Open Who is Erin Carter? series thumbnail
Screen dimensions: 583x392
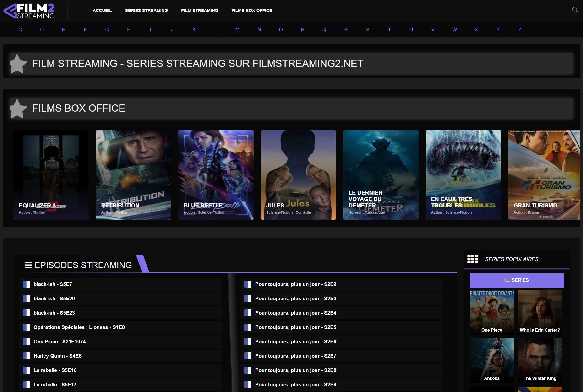coord(540,312)
